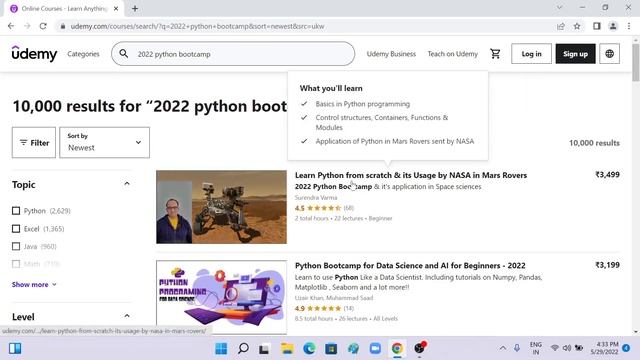Image resolution: width=640 pixels, height=360 pixels.
Task: Check the Java topic checkbox
Action: [16, 247]
